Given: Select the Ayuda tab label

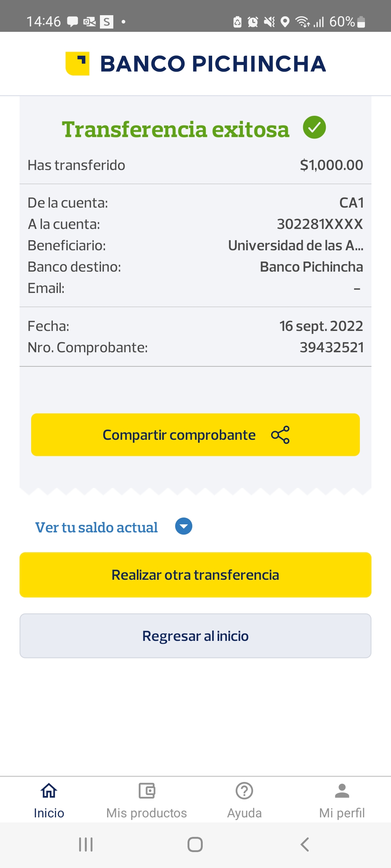Looking at the screenshot, I should pyautogui.click(x=244, y=813).
